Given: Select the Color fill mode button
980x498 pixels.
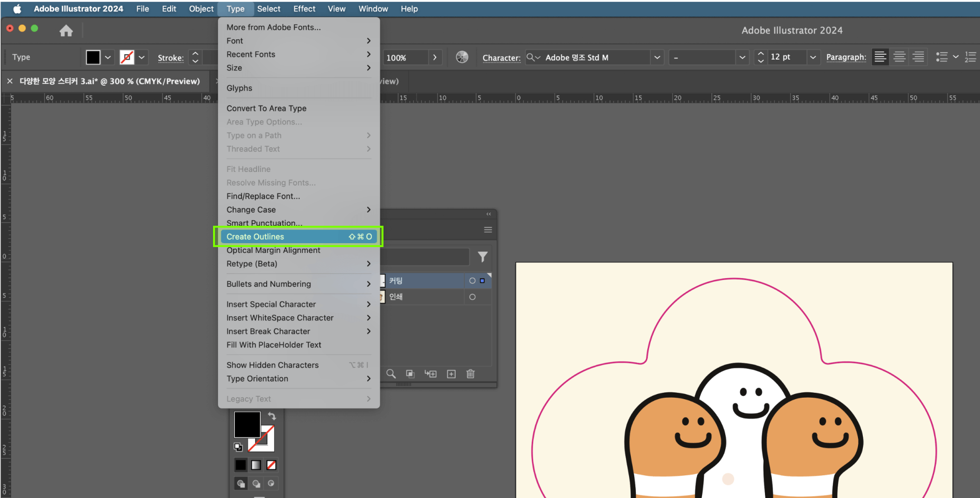Looking at the screenshot, I should click(241, 465).
